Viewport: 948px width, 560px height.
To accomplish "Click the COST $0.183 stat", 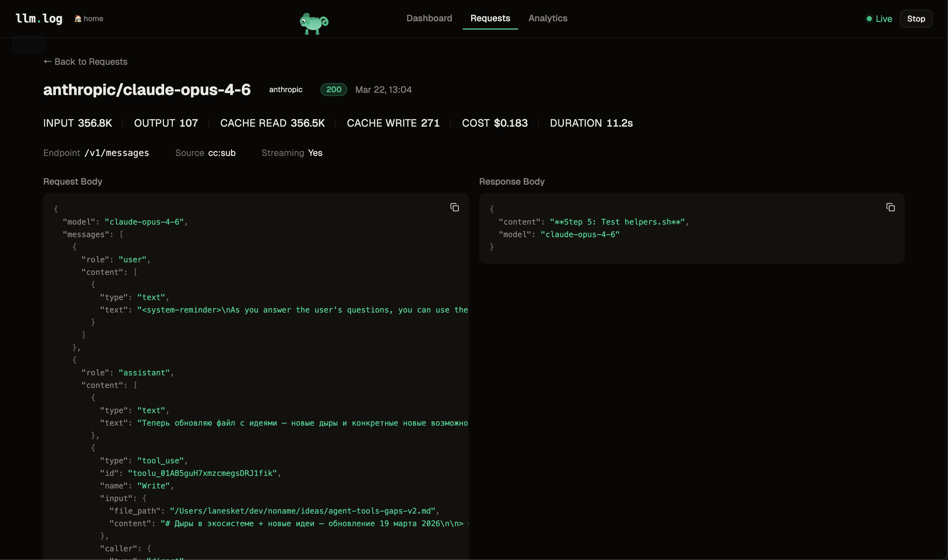I will tap(495, 123).
